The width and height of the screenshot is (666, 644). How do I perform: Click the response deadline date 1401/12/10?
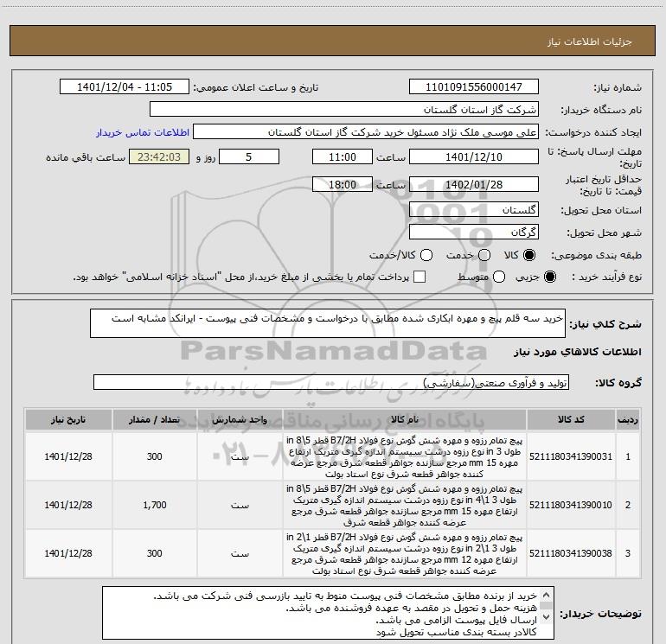tap(474, 156)
